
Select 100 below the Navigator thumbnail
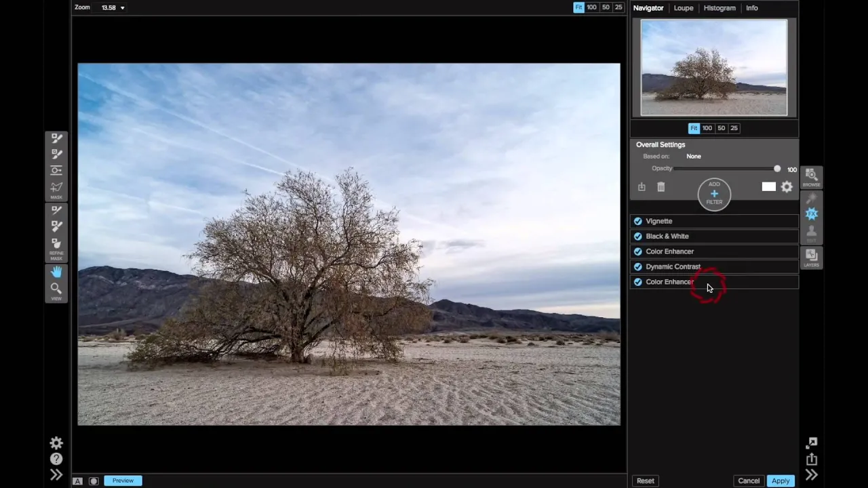tap(707, 128)
